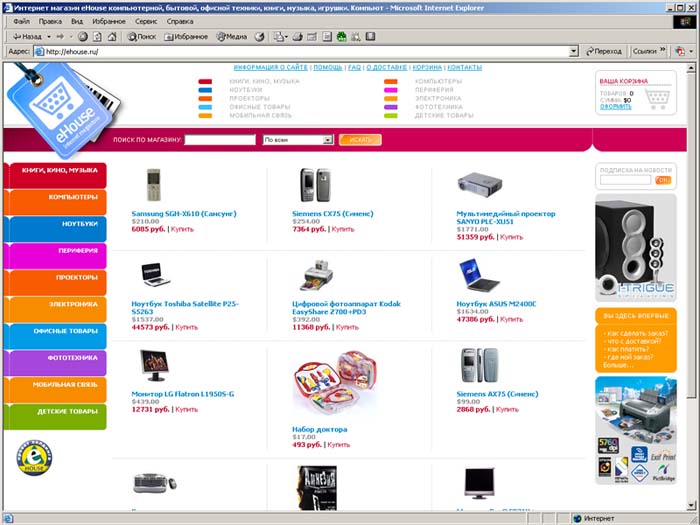The width and height of the screenshot is (700, 525).
Task: Open the Сервис menu
Action: (146, 21)
